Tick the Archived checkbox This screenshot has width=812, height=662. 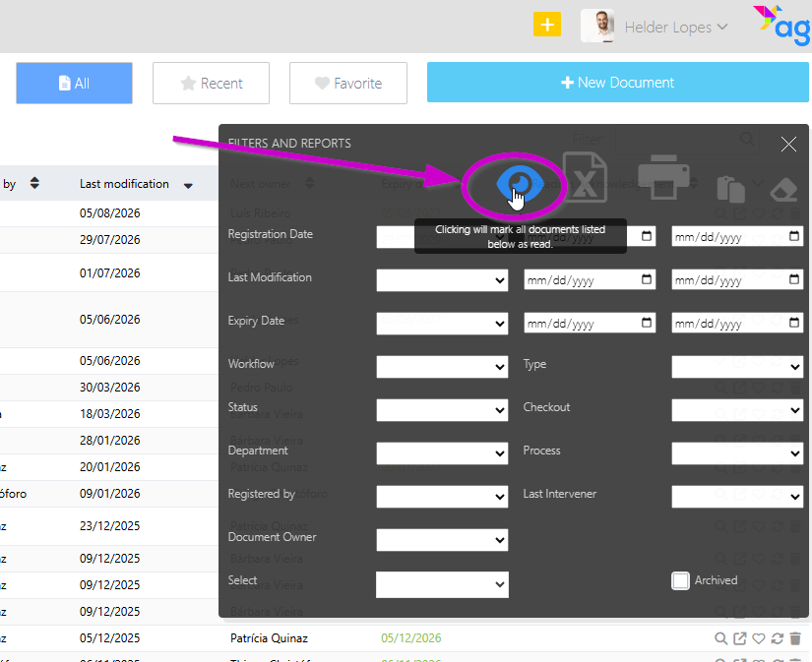[x=680, y=580]
